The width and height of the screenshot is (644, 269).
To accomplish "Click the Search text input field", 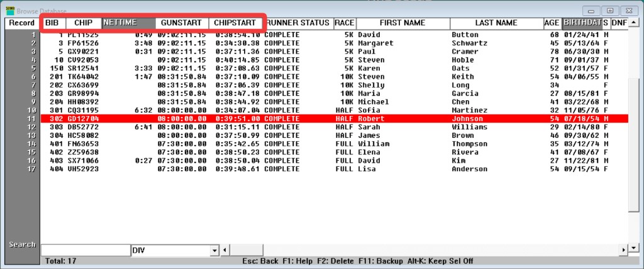I will (x=86, y=250).
